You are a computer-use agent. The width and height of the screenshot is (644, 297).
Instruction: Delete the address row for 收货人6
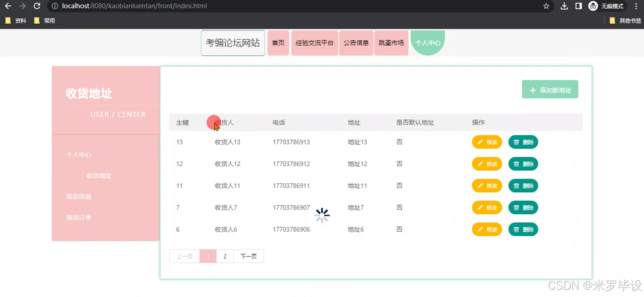click(523, 229)
